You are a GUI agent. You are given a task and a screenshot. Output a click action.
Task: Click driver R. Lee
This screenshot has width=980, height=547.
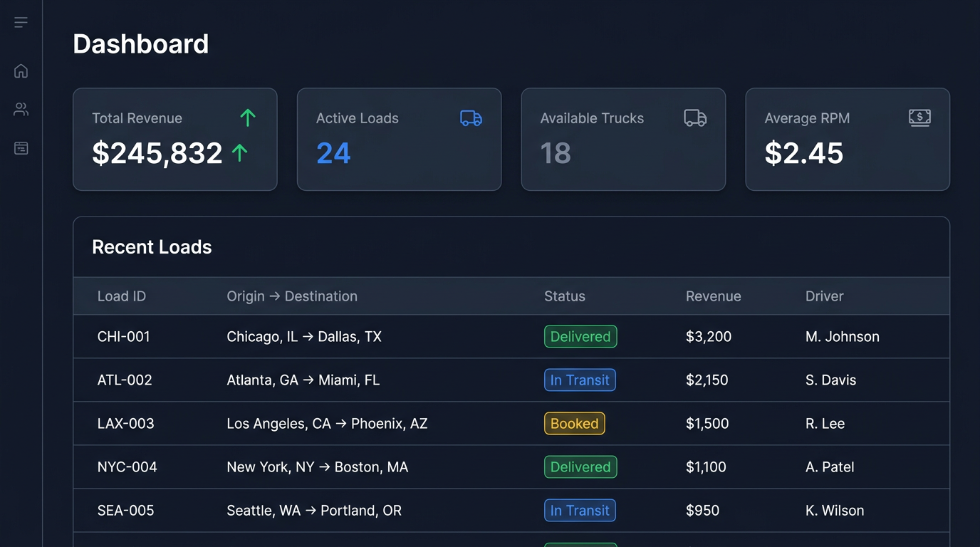825,424
